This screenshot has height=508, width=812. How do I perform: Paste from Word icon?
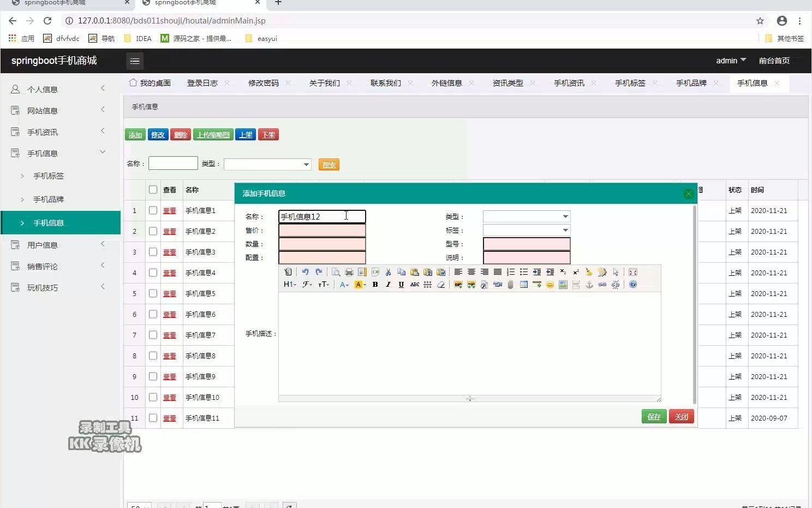point(440,272)
